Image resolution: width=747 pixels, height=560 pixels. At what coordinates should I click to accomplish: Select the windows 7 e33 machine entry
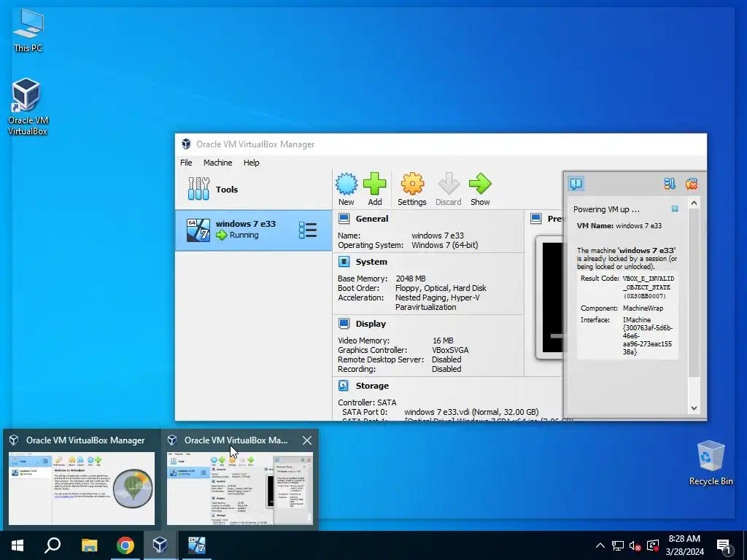coord(253,230)
